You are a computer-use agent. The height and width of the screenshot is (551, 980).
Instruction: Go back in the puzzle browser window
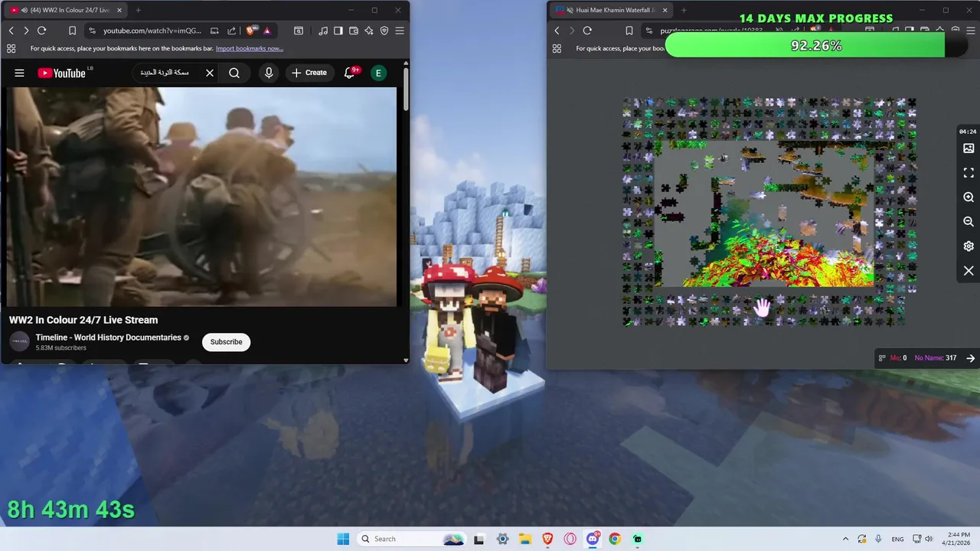[557, 31]
